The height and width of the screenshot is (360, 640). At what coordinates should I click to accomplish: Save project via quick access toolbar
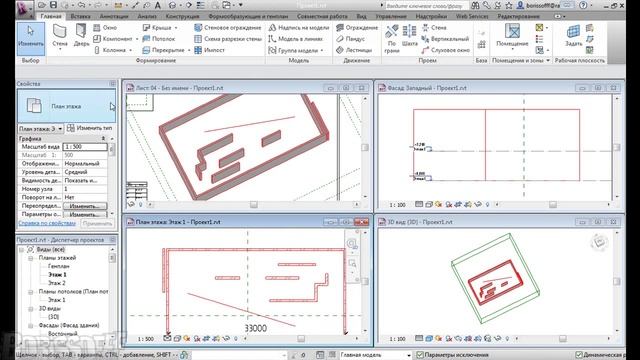(53, 5)
